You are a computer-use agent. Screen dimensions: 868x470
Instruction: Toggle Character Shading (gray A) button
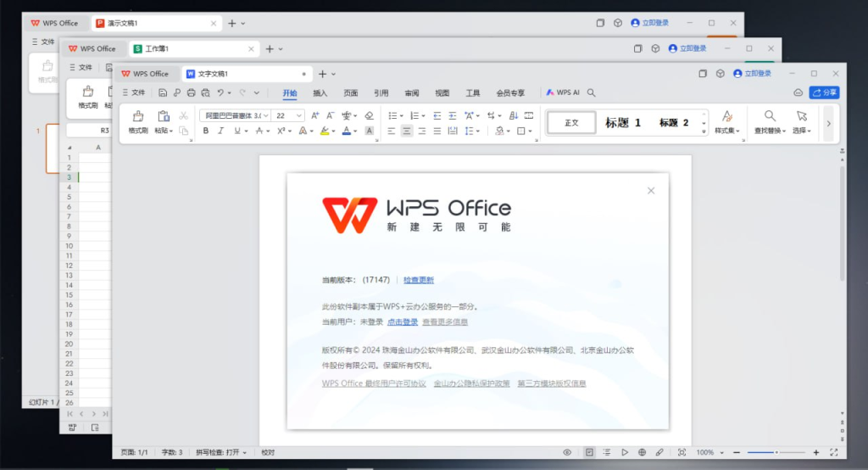[370, 131]
